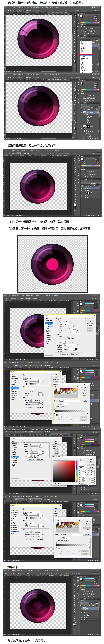Select 斜面和浮雕 row in Bevel dialog styles list

[49, 323]
